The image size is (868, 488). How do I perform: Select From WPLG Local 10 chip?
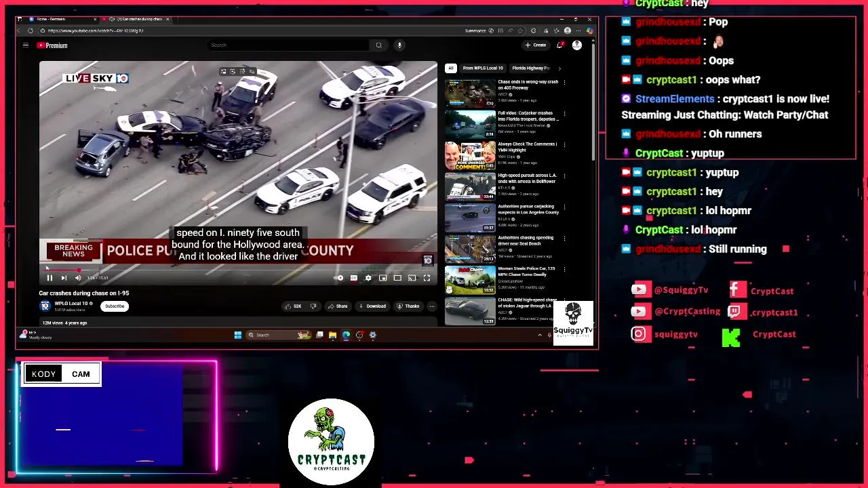483,68
